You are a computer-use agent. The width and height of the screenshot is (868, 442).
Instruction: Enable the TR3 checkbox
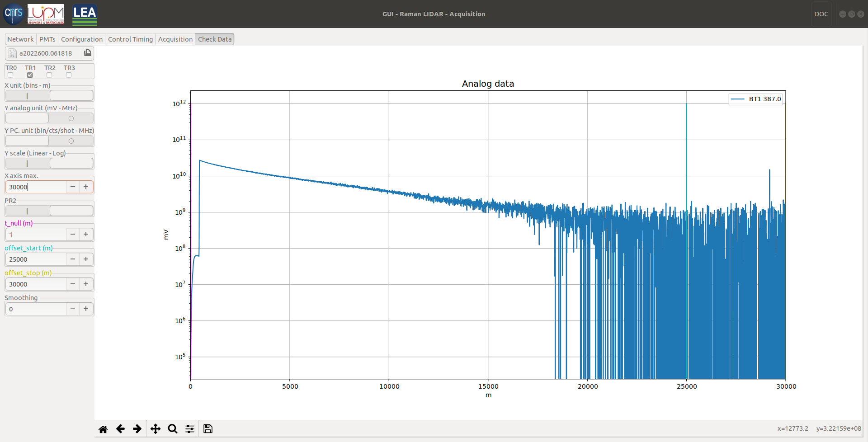coord(69,75)
